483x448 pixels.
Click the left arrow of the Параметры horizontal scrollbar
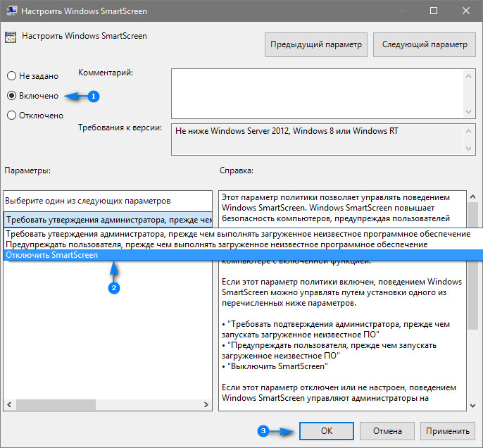click(x=9, y=405)
